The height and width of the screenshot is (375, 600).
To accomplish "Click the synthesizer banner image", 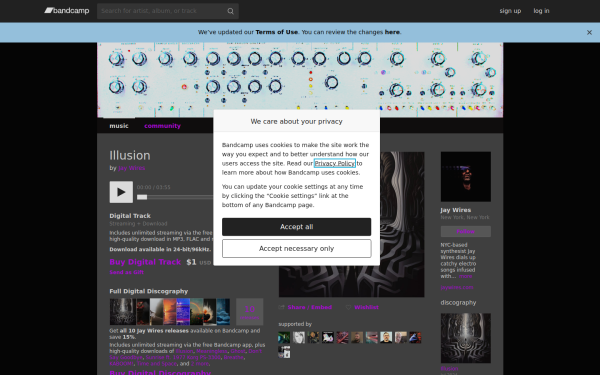I will pos(300,80).
